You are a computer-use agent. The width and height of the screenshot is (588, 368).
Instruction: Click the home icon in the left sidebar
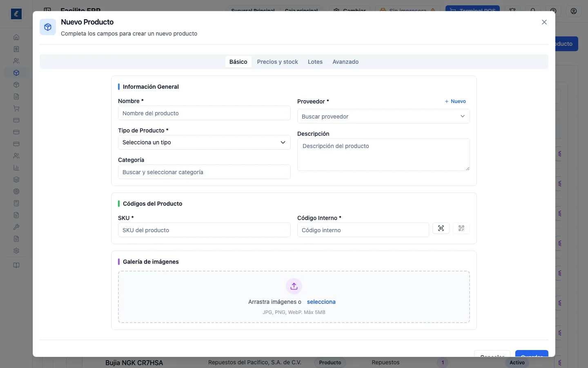tap(16, 37)
